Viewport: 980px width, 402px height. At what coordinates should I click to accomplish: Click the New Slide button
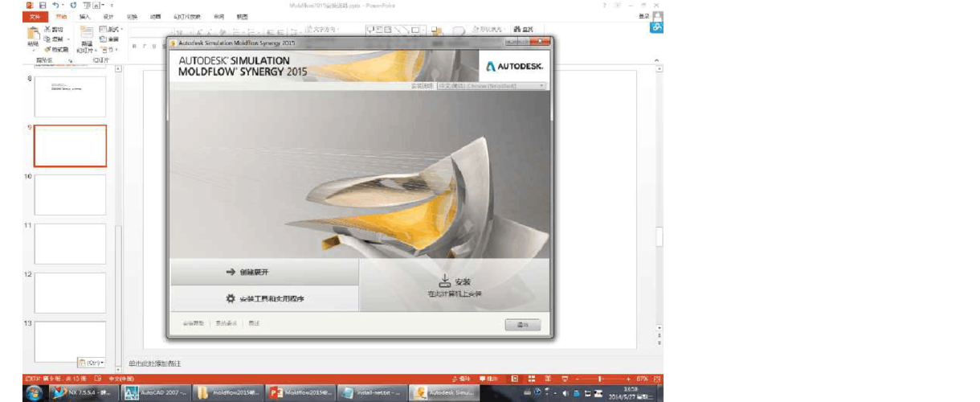coord(86,39)
